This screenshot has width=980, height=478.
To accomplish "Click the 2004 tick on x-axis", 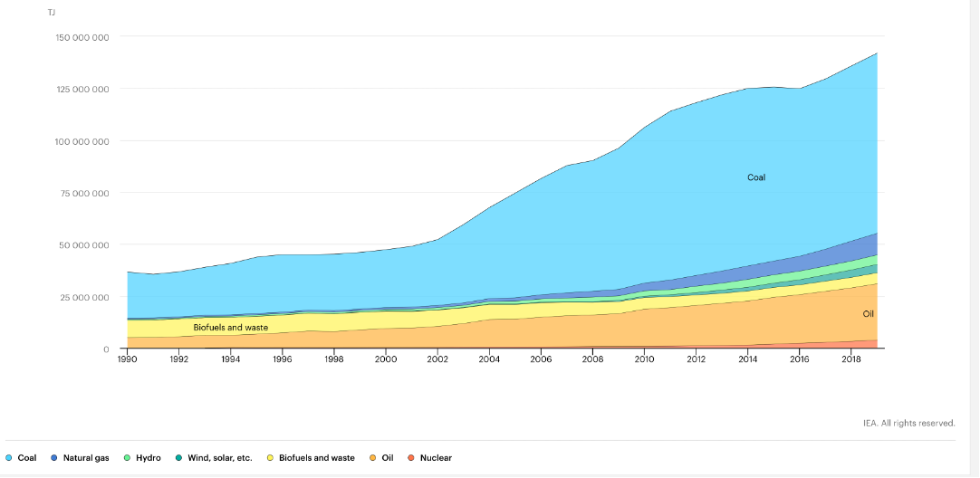I will [x=489, y=359].
